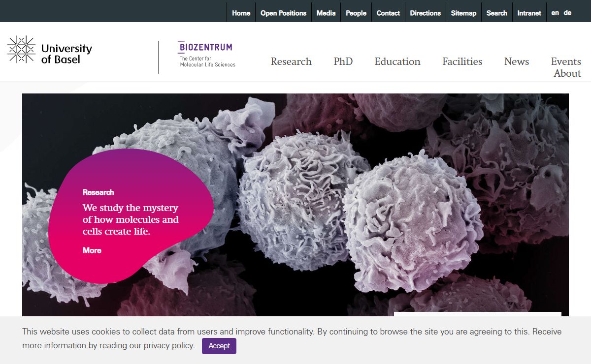Open the Events main menu
591x364 pixels.
point(566,61)
